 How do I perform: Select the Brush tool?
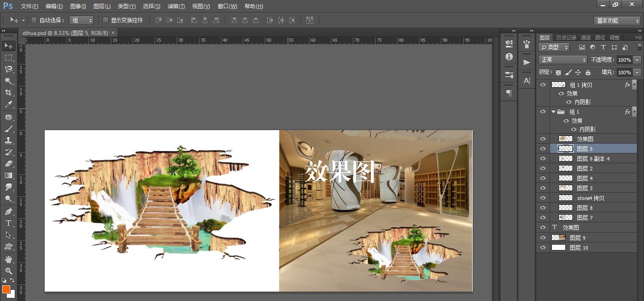(8, 129)
